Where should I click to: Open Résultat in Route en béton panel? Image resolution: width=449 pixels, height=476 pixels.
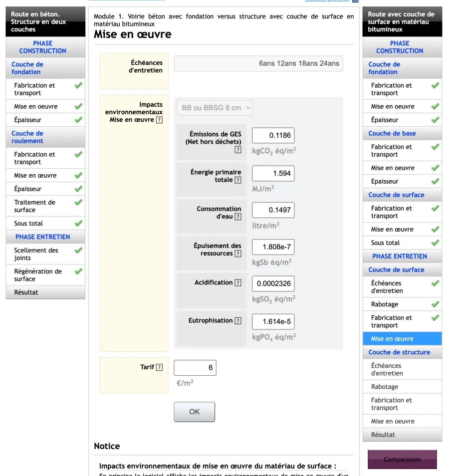(45, 292)
